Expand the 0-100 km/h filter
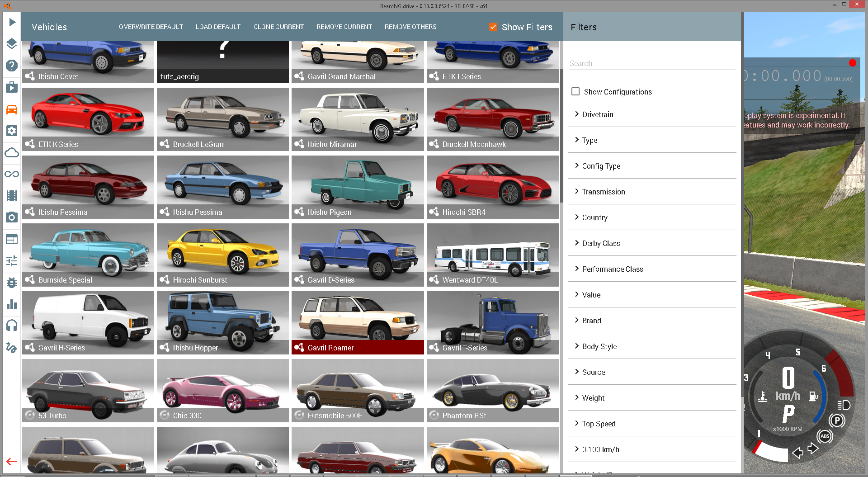Image resolution: width=868 pixels, height=477 pixels. [652, 449]
